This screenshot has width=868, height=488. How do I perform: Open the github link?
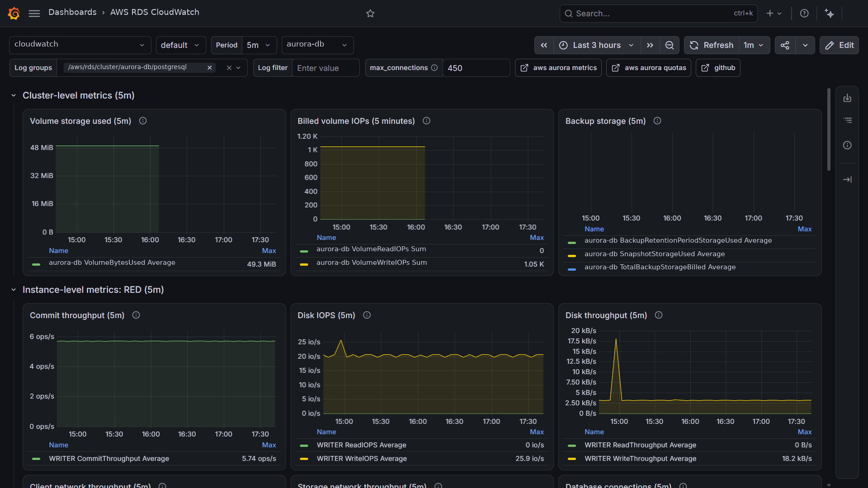(x=718, y=68)
